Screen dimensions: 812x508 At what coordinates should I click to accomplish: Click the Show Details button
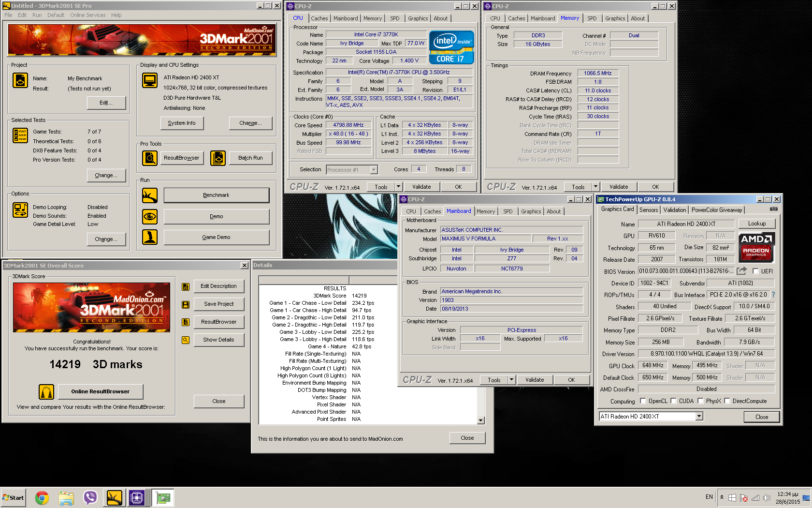(x=218, y=340)
